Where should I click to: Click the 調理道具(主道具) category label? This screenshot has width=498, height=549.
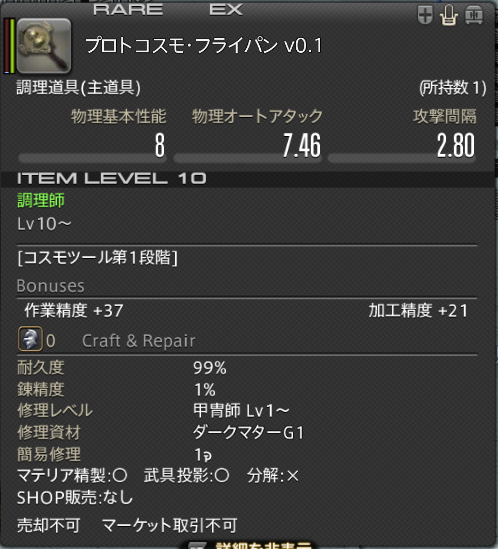click(78, 88)
